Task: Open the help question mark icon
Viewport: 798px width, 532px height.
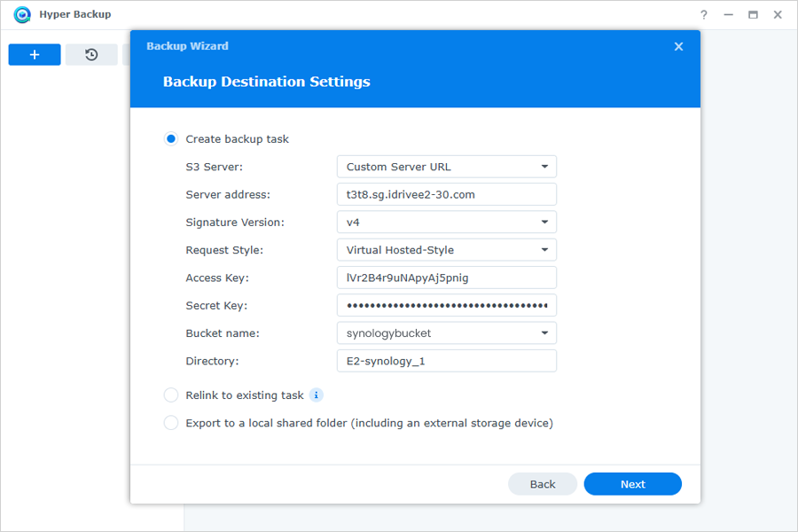Action: [703, 15]
